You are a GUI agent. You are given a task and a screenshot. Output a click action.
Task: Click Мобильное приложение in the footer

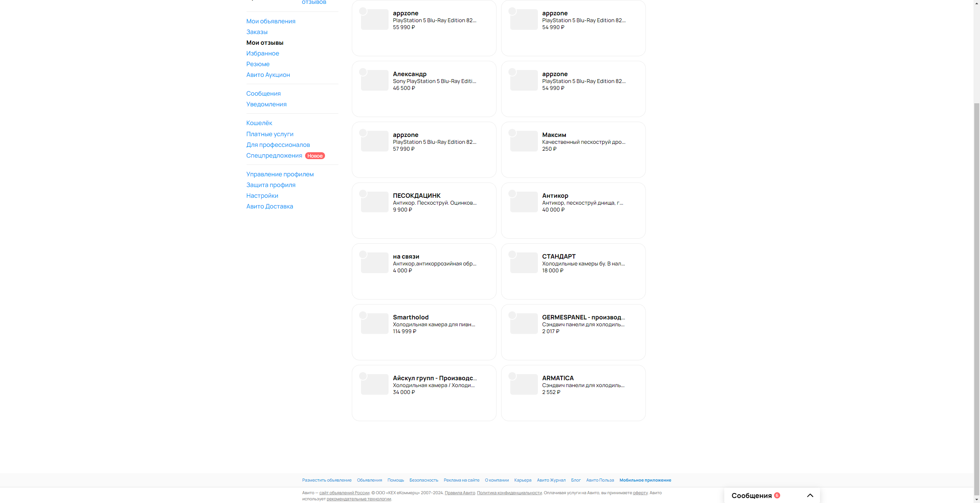[645, 480]
